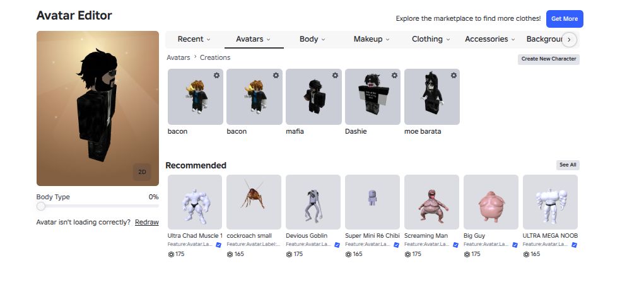Image resolution: width=644 pixels, height=297 pixels.
Task: Open Super Mini R6 Chibi thumbnail
Action: tap(372, 202)
